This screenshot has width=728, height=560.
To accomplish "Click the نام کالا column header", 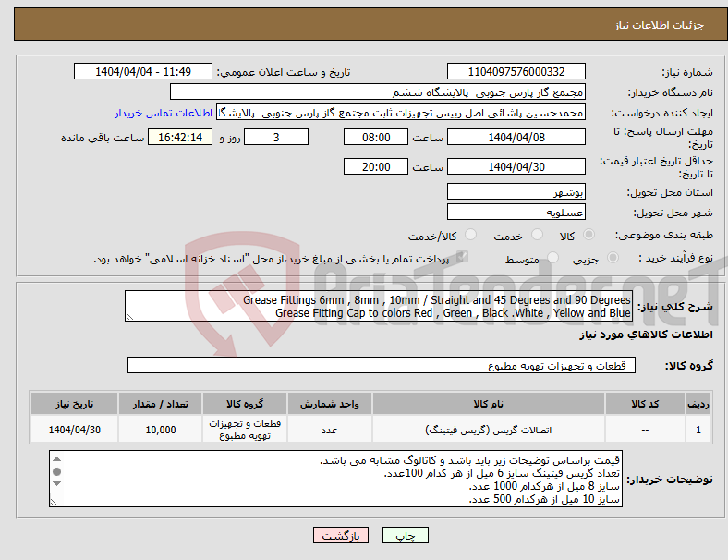I will 488,404.
